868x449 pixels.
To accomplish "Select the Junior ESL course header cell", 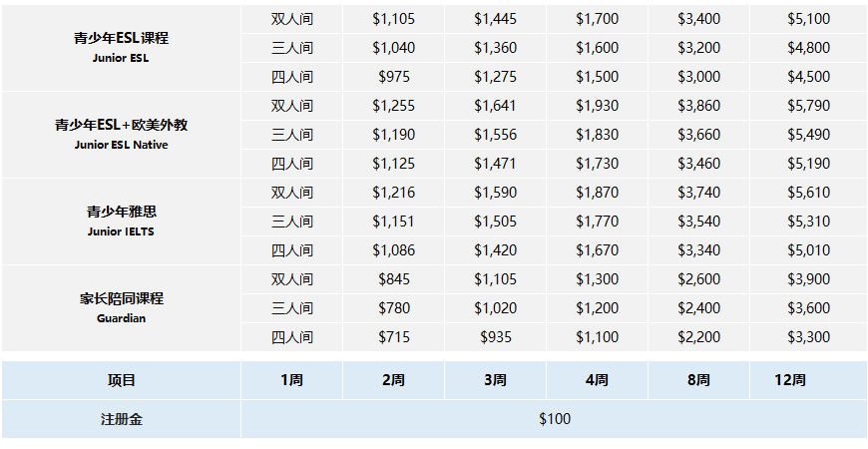I will (x=122, y=48).
